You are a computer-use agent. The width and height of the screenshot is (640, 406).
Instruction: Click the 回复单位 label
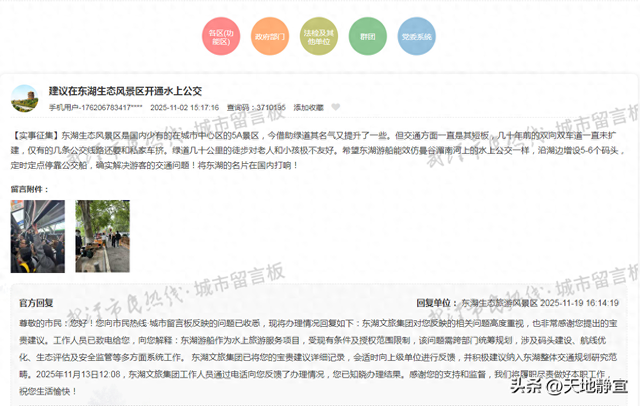437,303
